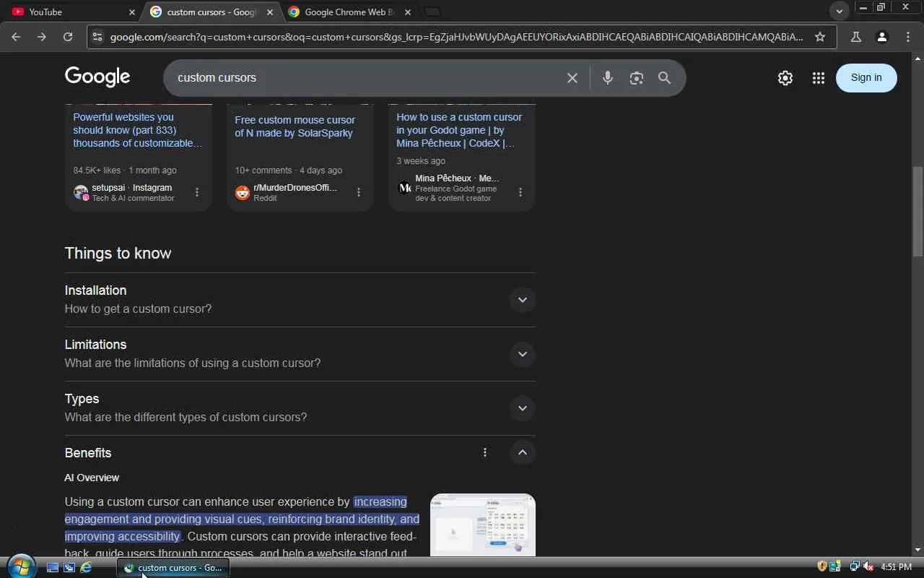Click the r/MurderDronesOffi... source name
The width and height of the screenshot is (924, 578).
295,188
